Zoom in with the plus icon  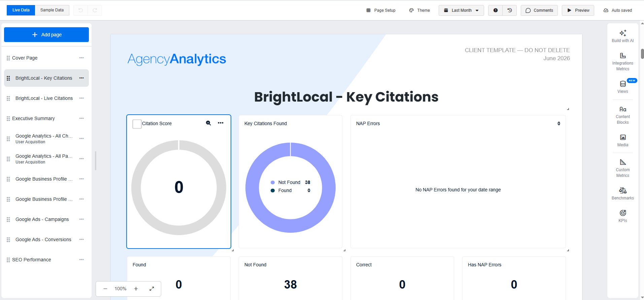pyautogui.click(x=136, y=289)
